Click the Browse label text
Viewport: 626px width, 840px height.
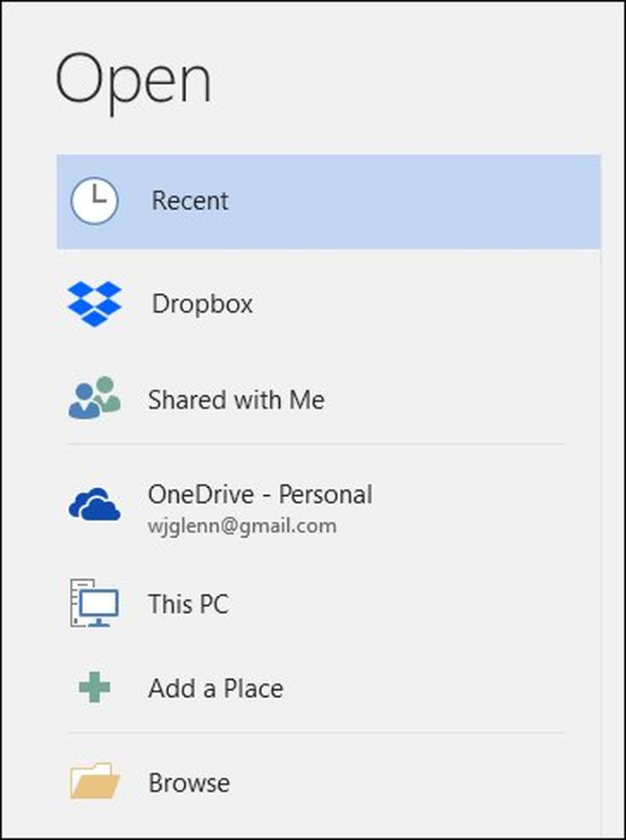(189, 784)
